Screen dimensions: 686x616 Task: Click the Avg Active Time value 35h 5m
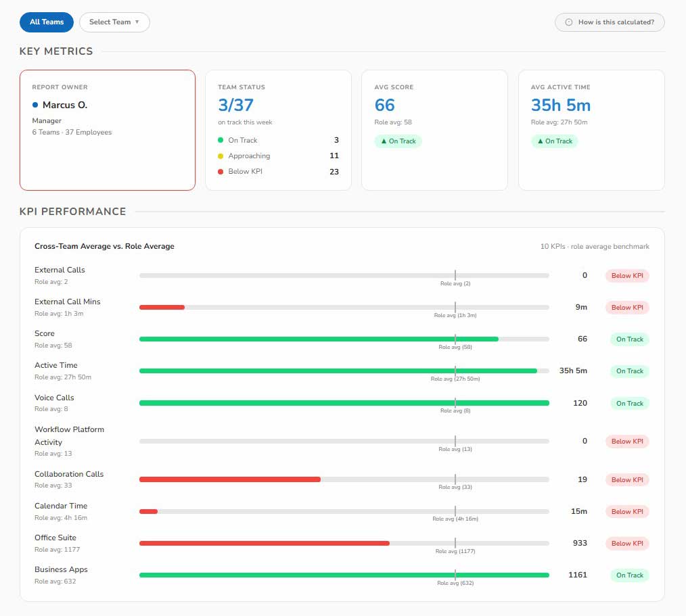560,105
